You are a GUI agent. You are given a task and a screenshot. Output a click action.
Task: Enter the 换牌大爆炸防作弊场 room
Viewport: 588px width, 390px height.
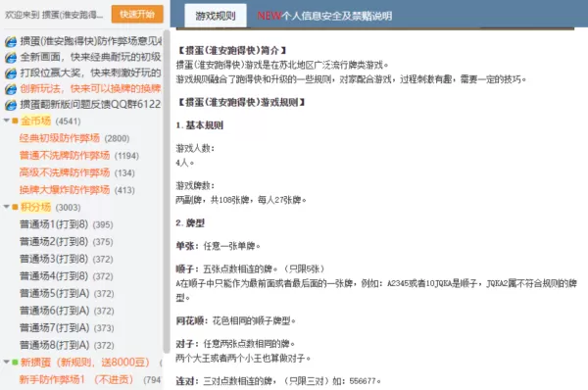pos(76,190)
